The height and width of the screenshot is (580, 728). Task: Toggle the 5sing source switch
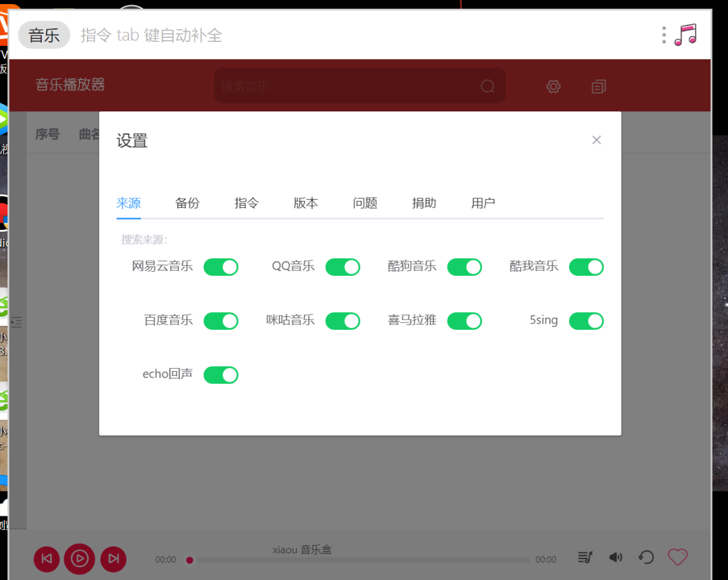point(586,321)
